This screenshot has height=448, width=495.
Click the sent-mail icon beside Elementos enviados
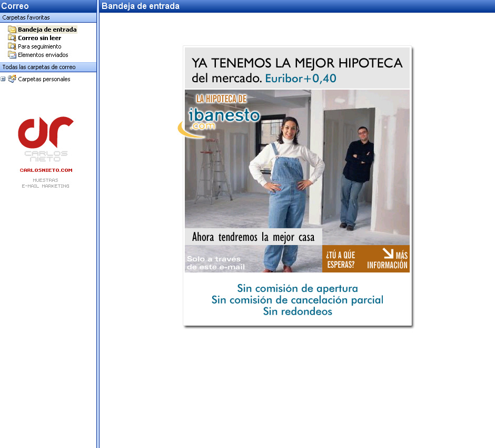coord(12,55)
